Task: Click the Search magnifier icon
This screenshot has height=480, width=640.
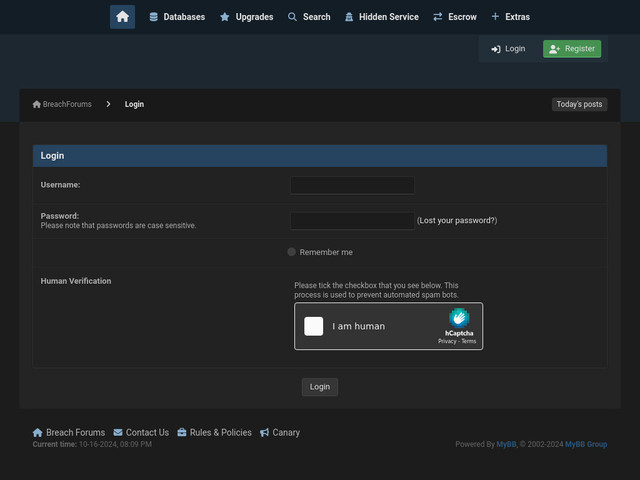Action: click(x=292, y=17)
